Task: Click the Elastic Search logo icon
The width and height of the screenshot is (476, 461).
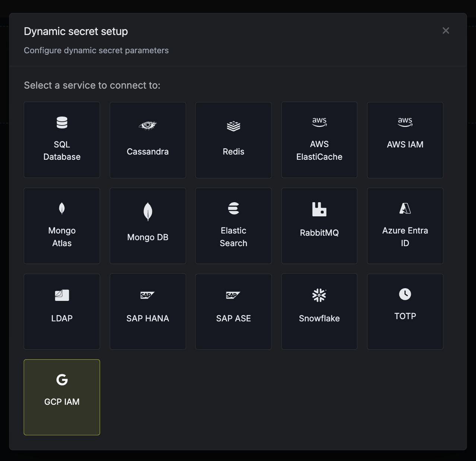Action: coord(234,209)
